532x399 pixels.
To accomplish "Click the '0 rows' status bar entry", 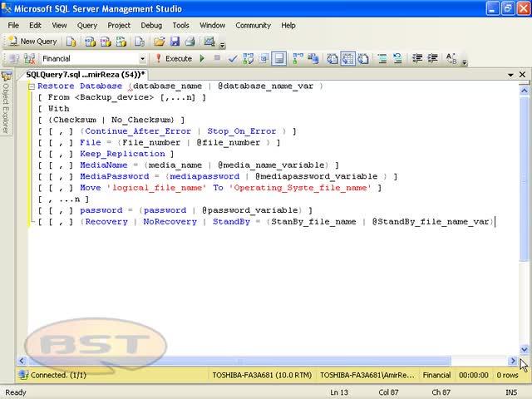I will pyautogui.click(x=507, y=375).
